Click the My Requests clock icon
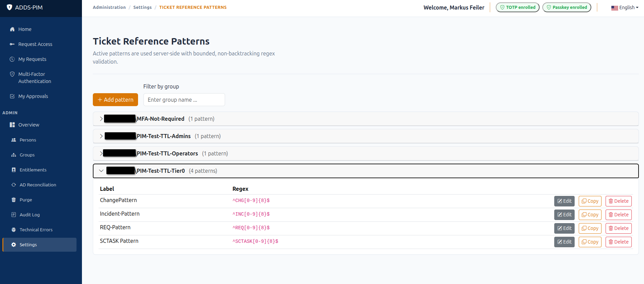The width and height of the screenshot is (644, 284). point(12,59)
